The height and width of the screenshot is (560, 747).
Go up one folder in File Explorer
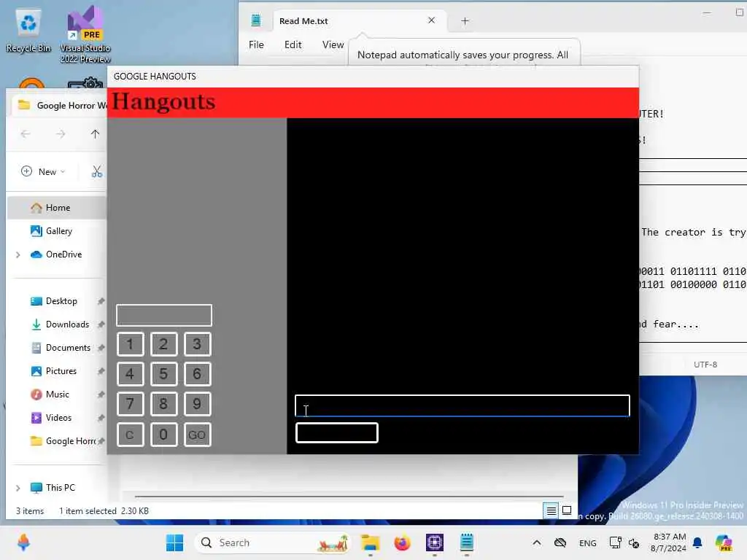coord(96,134)
